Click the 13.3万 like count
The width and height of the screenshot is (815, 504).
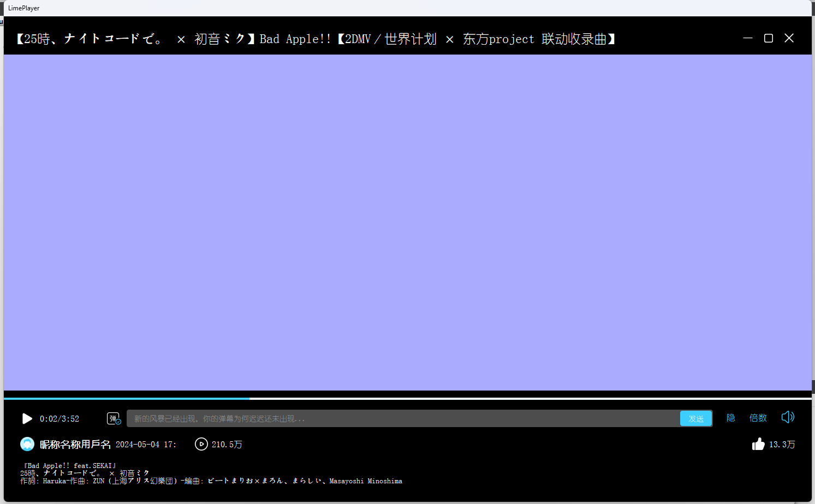pyautogui.click(x=782, y=445)
